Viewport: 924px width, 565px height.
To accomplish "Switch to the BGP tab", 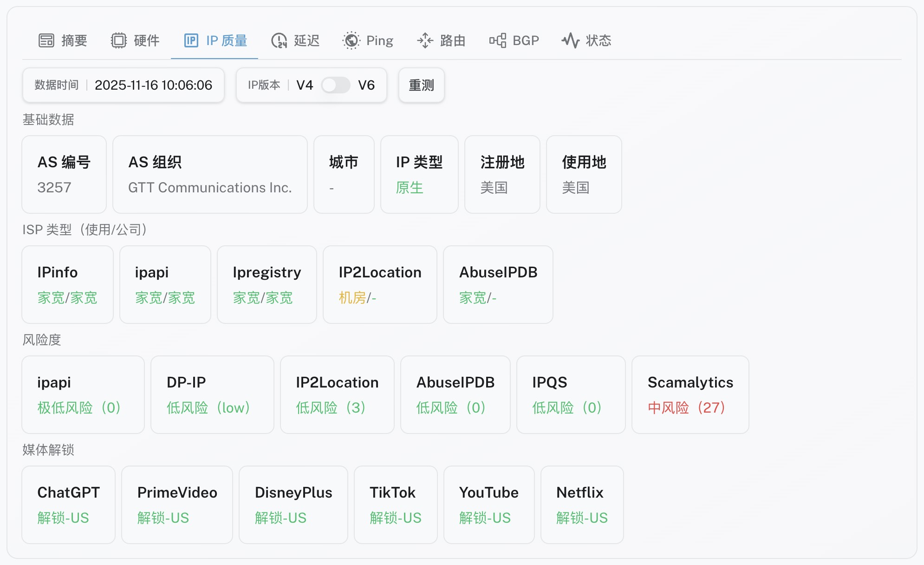I will (525, 40).
